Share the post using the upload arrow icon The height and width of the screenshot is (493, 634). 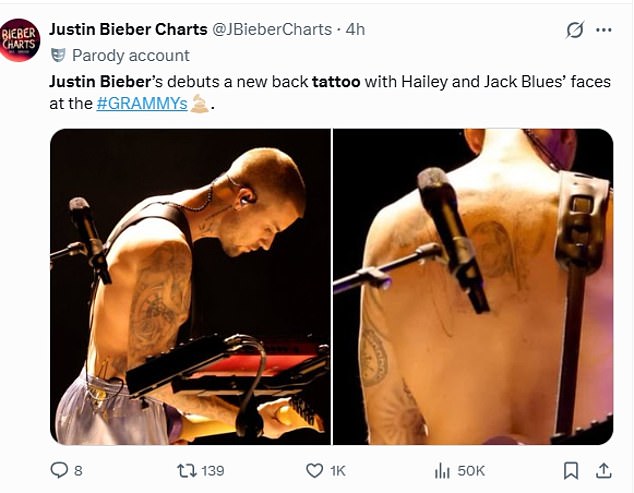603,470
